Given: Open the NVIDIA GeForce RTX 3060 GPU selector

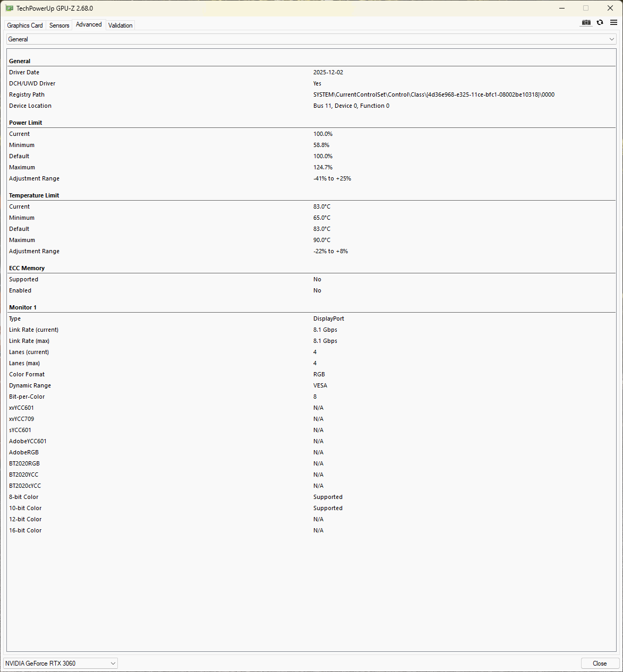Looking at the screenshot, I should (61, 664).
